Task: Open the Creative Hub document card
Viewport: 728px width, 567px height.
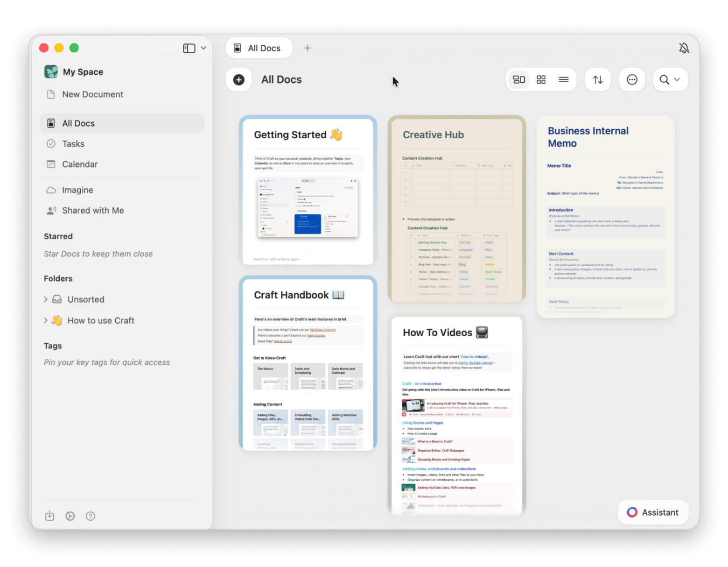Action: (457, 209)
